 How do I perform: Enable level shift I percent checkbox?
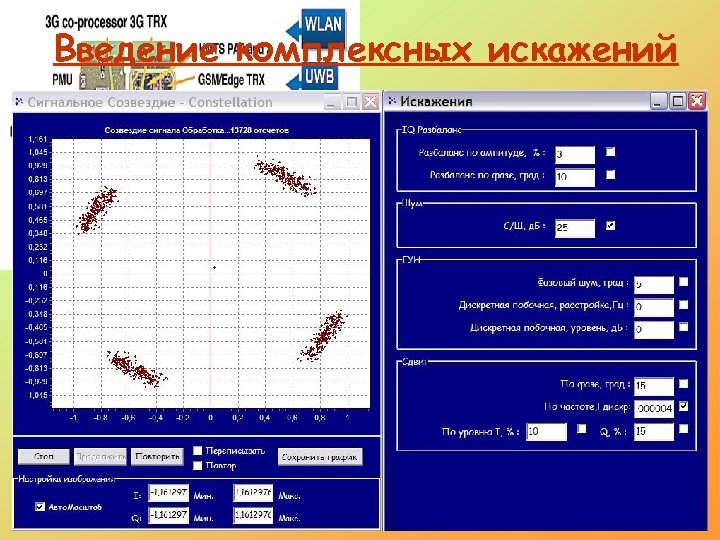[x=581, y=428]
